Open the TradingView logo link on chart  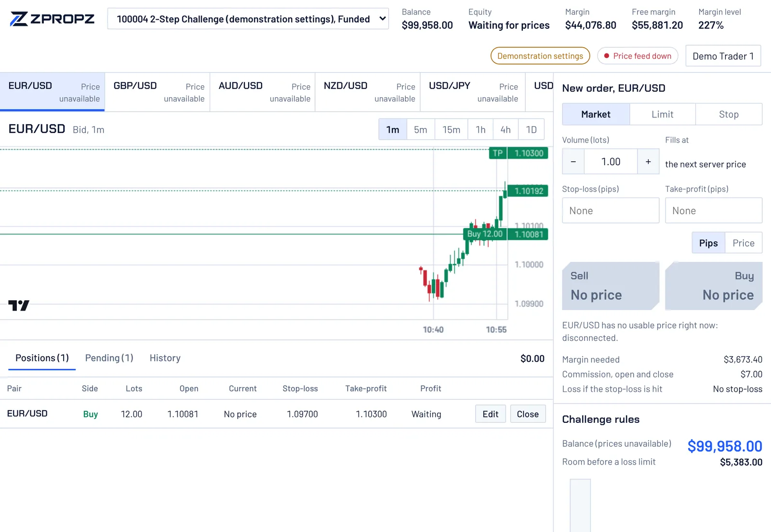tap(19, 306)
